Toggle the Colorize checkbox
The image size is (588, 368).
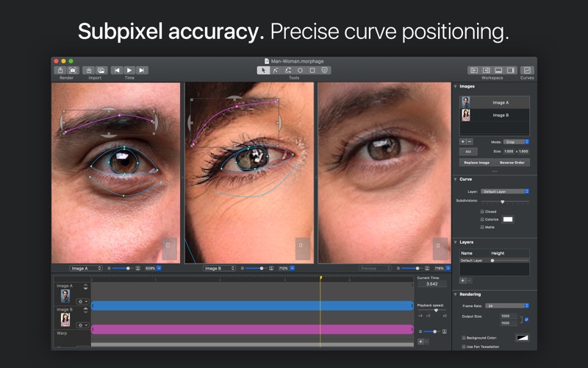pyautogui.click(x=482, y=219)
